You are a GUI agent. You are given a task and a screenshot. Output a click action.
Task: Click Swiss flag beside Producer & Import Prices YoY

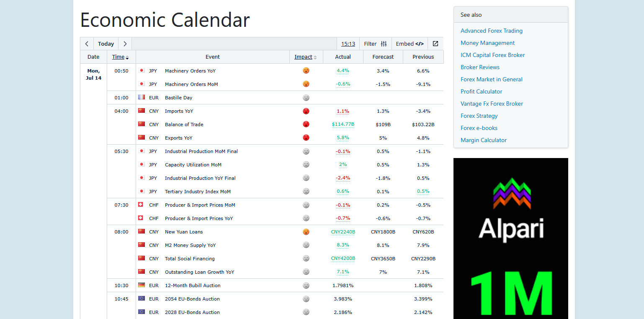[141, 218]
